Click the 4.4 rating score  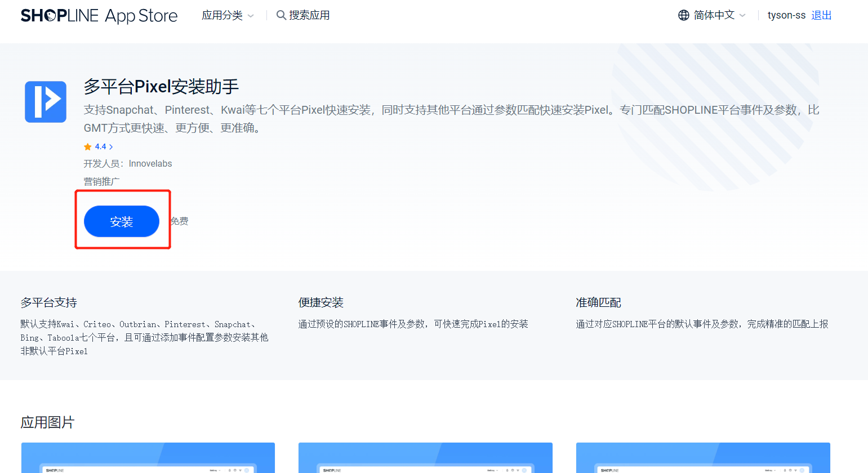click(100, 147)
